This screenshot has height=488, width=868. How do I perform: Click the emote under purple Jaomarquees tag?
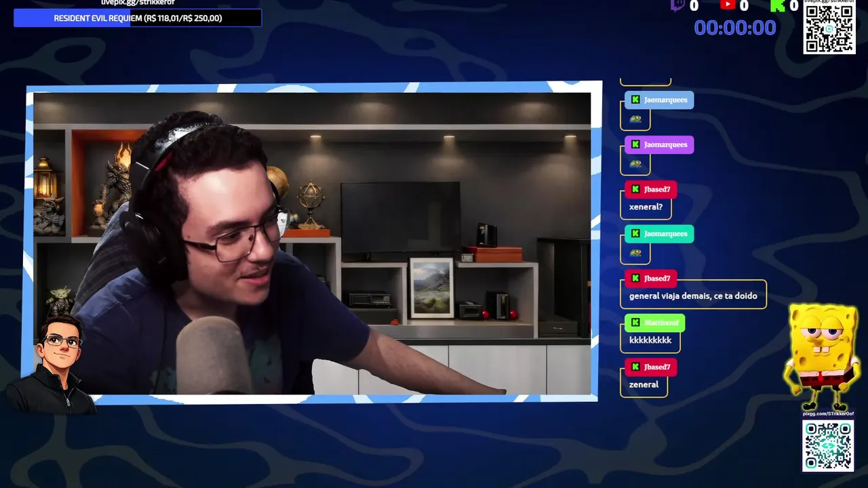click(635, 164)
